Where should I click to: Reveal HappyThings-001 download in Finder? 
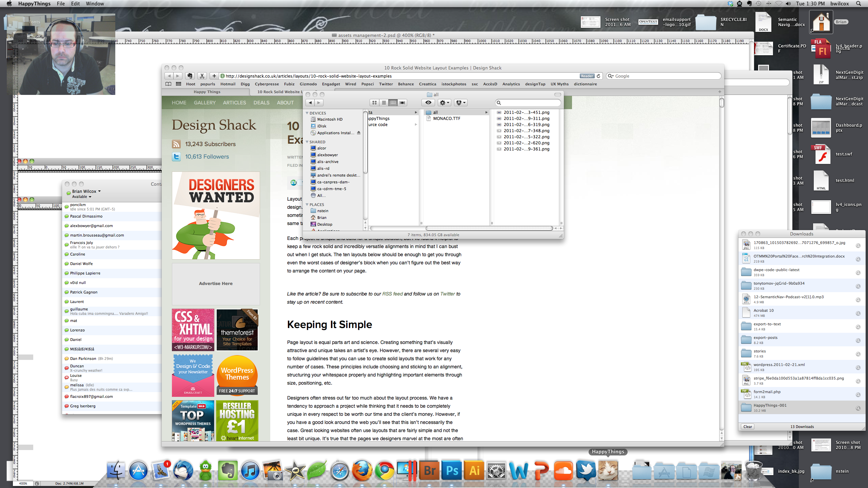tap(858, 408)
